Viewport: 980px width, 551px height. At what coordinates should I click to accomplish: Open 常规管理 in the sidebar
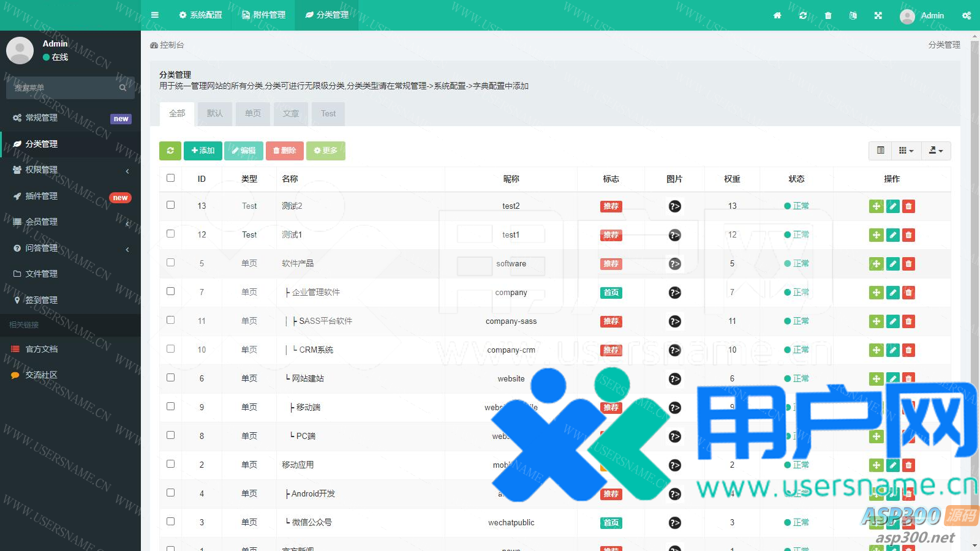pos(70,118)
